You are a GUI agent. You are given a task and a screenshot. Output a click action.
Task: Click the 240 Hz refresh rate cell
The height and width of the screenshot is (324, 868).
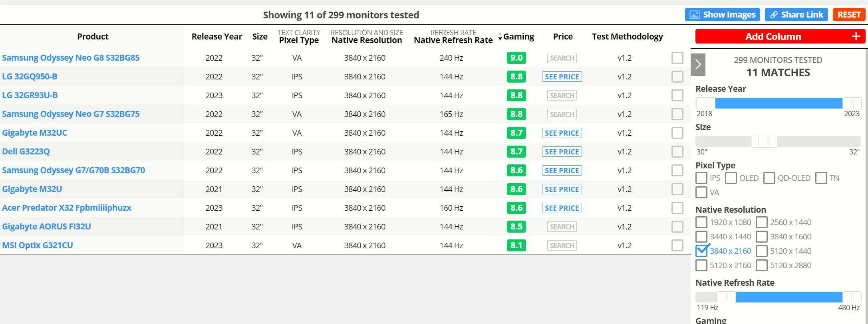coord(451,58)
